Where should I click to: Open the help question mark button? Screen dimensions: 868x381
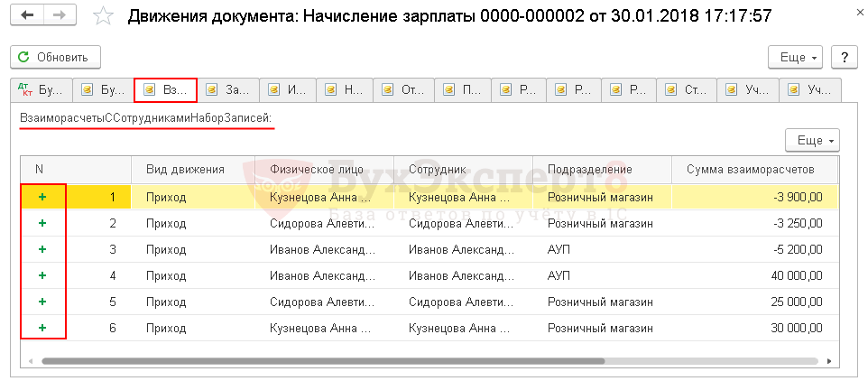pos(844,57)
